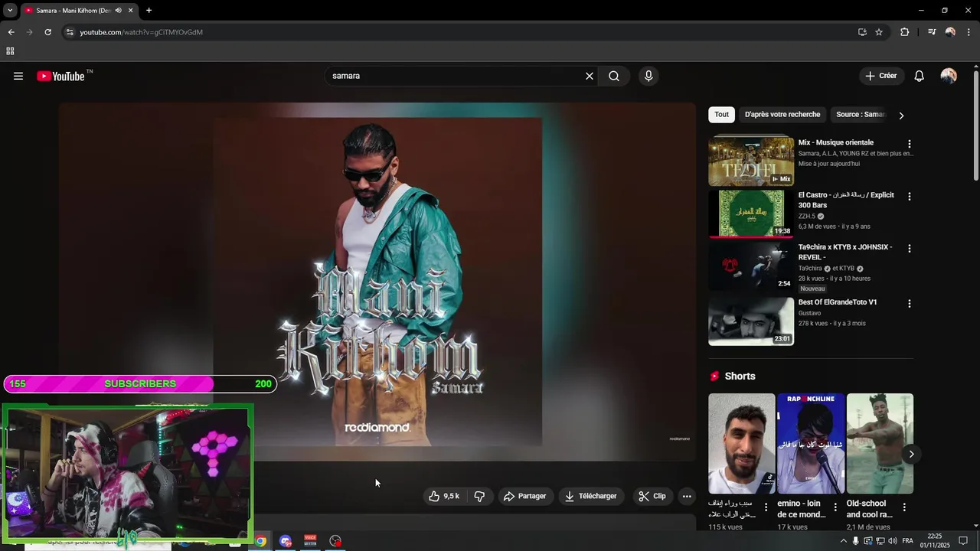
Task: Show hidden system tray icons arrow
Action: click(x=844, y=541)
